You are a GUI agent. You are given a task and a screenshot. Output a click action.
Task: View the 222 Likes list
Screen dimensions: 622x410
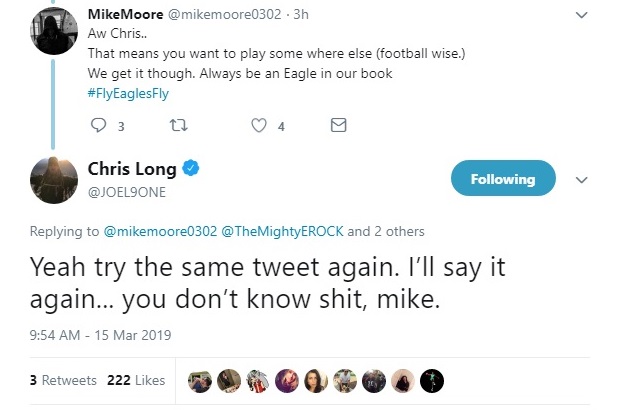(135, 380)
